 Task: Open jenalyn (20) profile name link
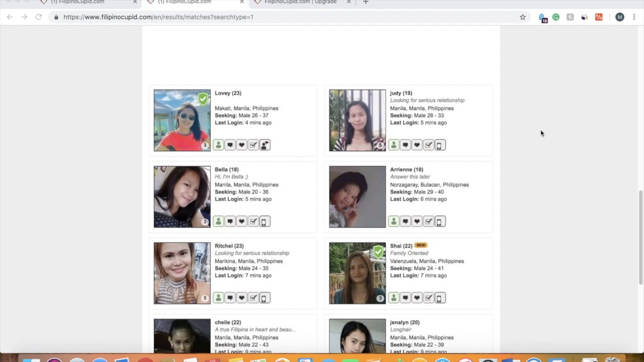pyautogui.click(x=405, y=322)
